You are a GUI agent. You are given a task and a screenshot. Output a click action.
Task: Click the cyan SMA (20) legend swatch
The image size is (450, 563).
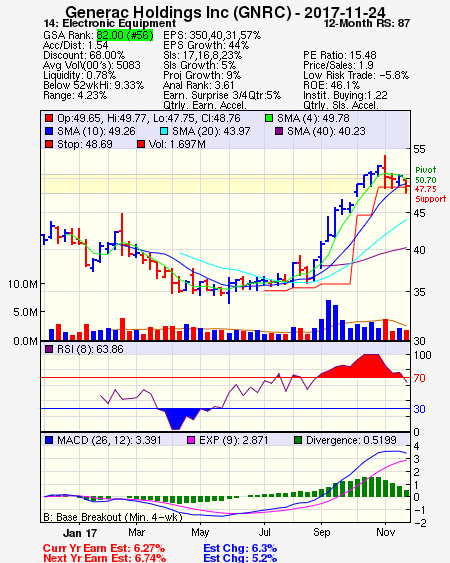click(x=164, y=131)
